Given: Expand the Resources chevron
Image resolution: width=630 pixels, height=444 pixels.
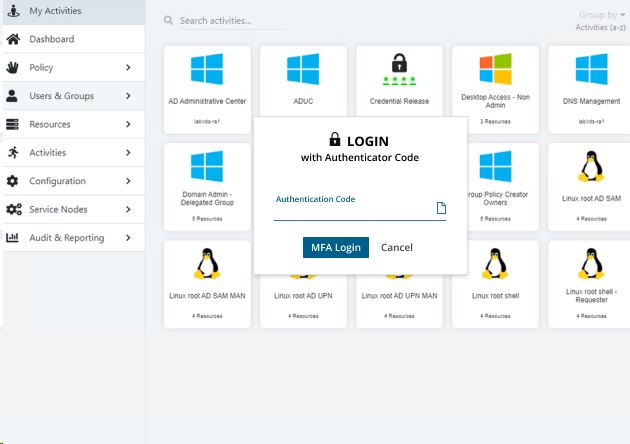Looking at the screenshot, I should point(128,124).
